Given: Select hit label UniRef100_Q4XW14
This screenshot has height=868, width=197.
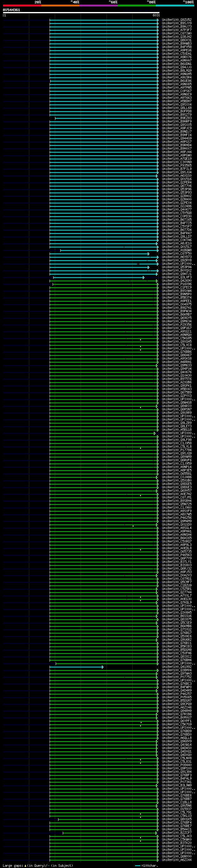Looking at the screenshot, I should click(177, 744).
